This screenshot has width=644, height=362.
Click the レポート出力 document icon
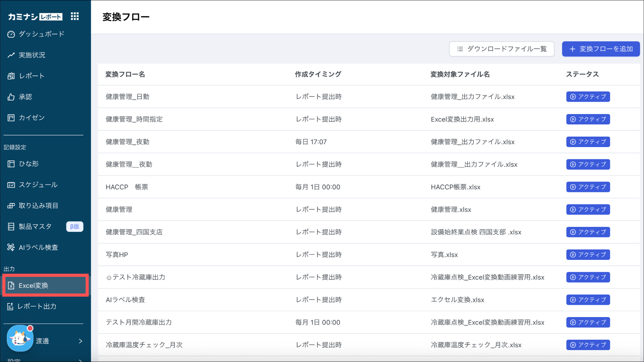(x=10, y=306)
